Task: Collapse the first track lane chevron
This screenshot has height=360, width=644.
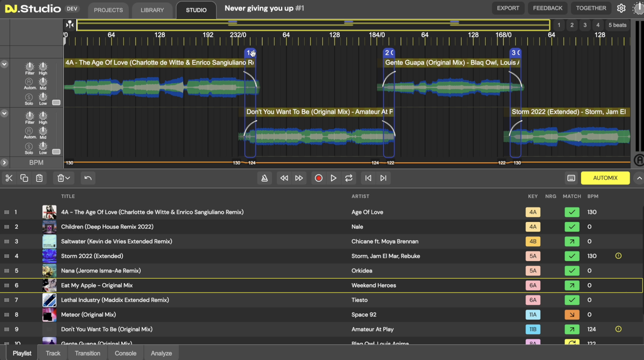Action: pyautogui.click(x=4, y=64)
